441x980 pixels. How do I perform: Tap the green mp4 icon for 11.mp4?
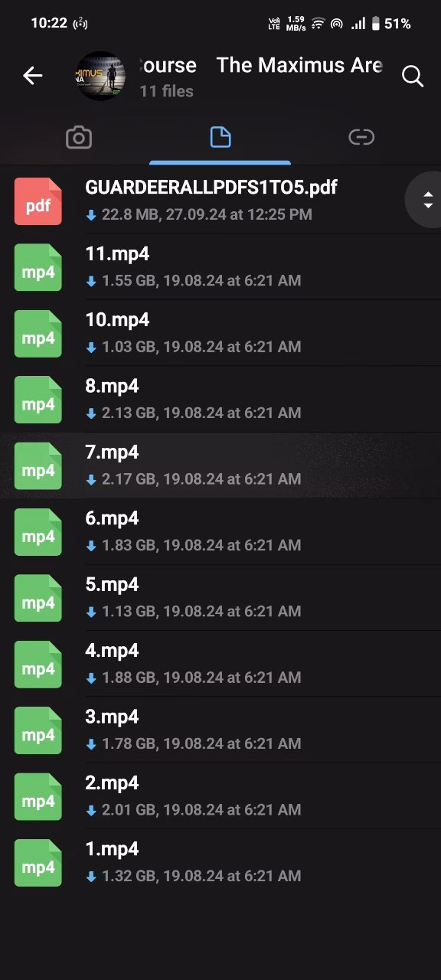[38, 267]
